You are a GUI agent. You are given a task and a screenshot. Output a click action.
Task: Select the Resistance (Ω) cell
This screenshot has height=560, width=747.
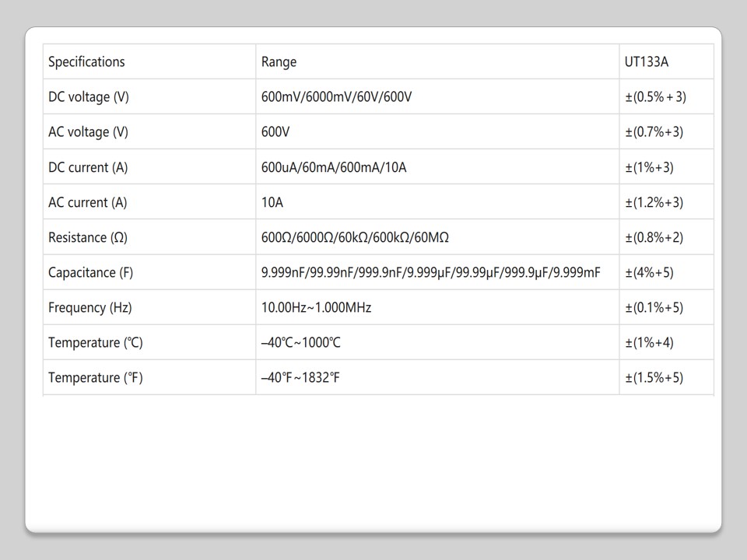point(87,237)
